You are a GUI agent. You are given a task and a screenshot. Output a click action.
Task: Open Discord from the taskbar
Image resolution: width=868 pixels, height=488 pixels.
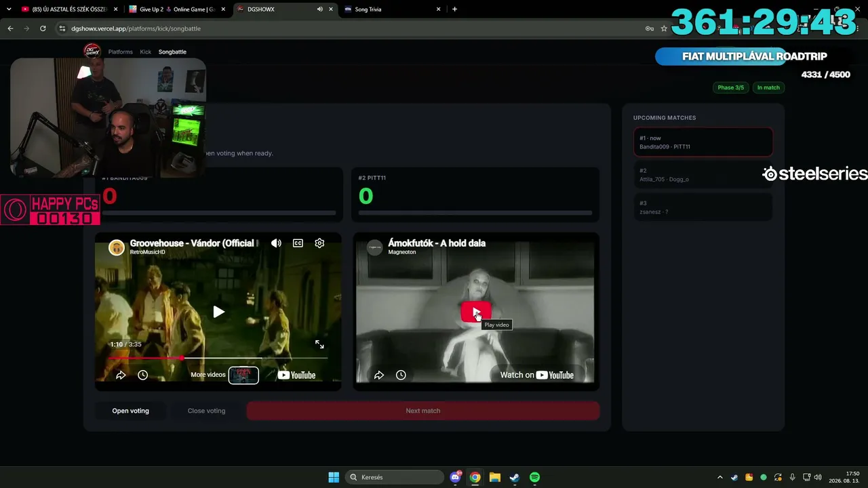(456, 477)
